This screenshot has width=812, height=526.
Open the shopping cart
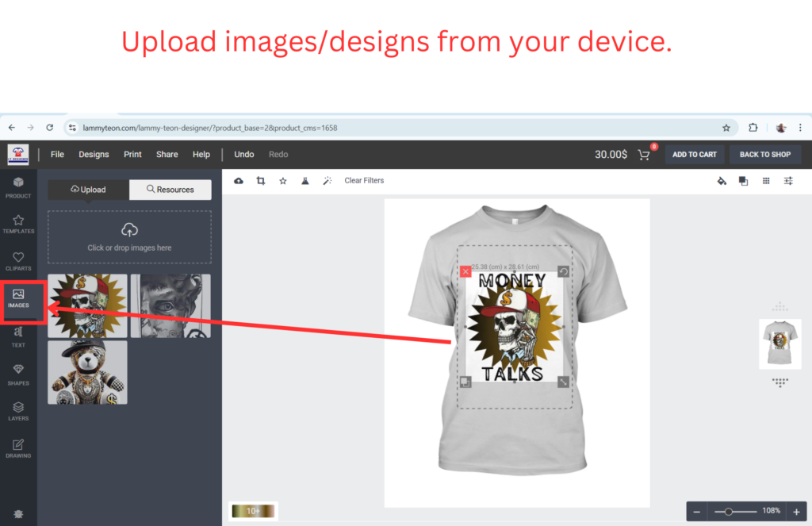644,155
